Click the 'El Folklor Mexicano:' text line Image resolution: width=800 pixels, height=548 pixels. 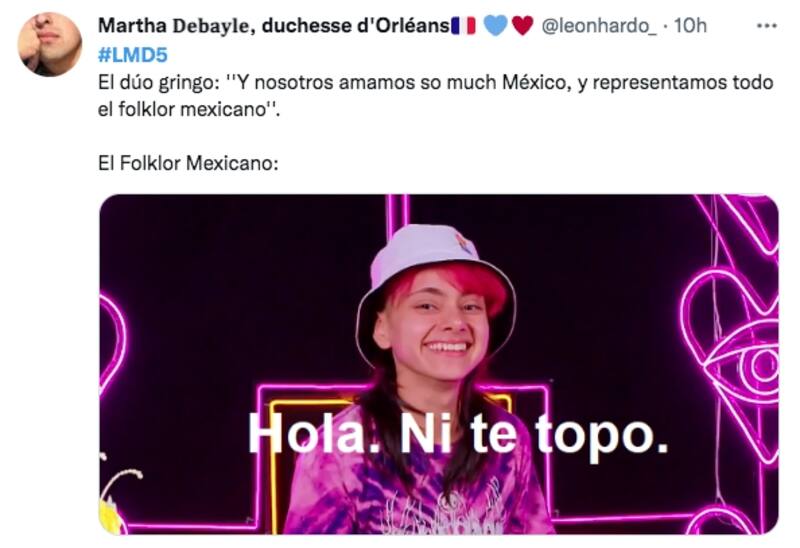(188, 164)
